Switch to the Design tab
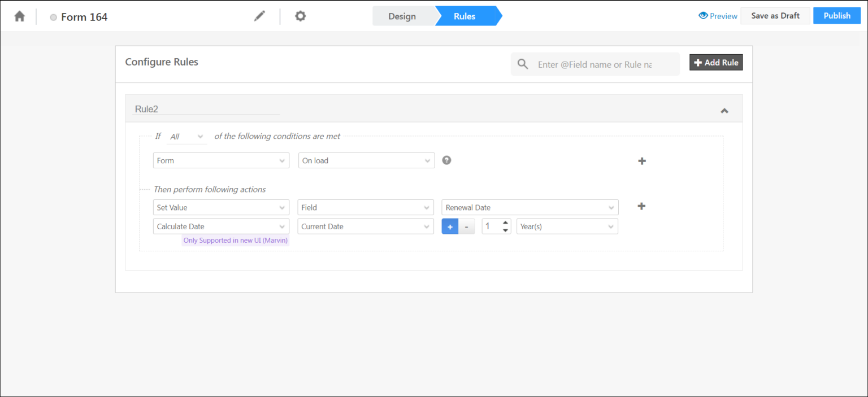Image resolution: width=868 pixels, height=397 pixels. pyautogui.click(x=402, y=16)
